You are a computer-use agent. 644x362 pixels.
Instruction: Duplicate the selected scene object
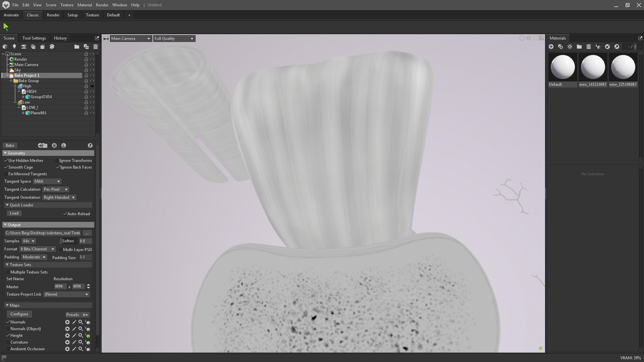pos(86,47)
